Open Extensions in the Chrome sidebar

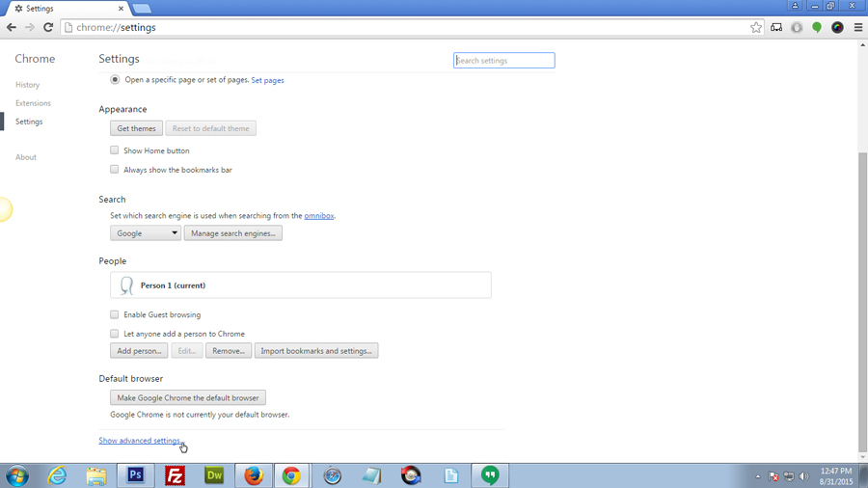[33, 103]
